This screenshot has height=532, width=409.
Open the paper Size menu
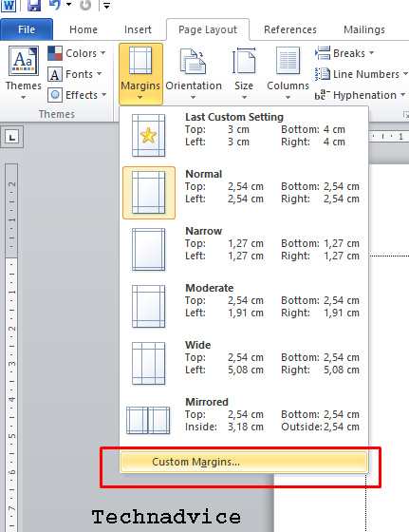(x=244, y=73)
